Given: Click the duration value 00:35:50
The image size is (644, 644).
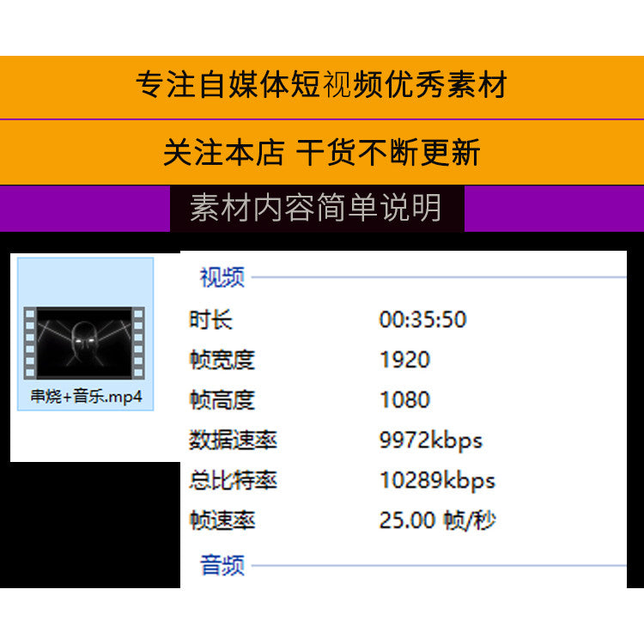Looking at the screenshot, I should [x=422, y=319].
